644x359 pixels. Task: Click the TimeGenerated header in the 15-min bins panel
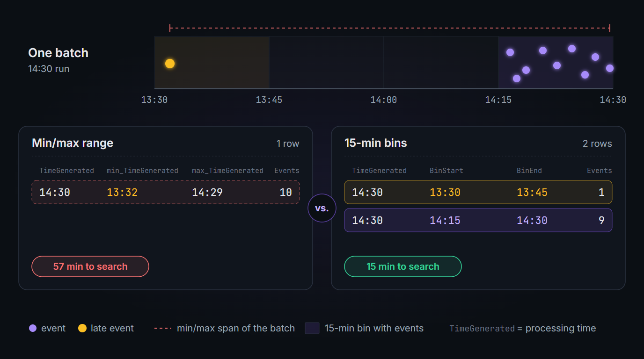coord(379,171)
